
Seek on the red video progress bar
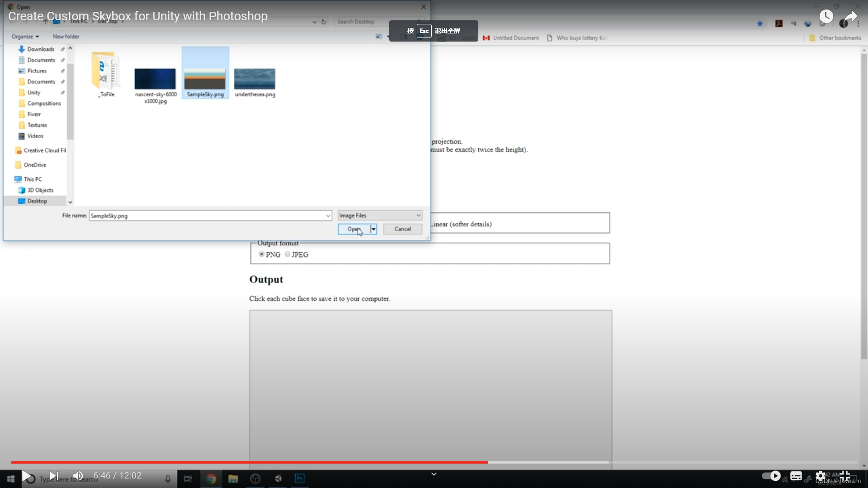(x=249, y=462)
